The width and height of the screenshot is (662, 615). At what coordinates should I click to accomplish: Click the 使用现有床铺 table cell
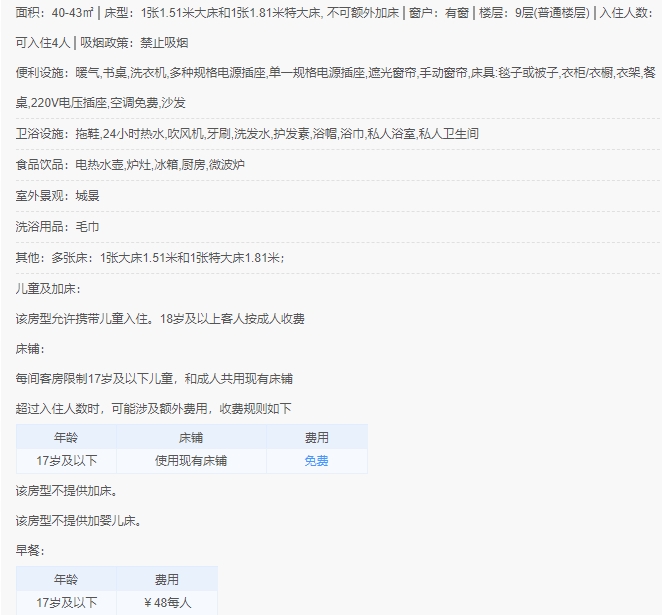pyautogui.click(x=191, y=461)
